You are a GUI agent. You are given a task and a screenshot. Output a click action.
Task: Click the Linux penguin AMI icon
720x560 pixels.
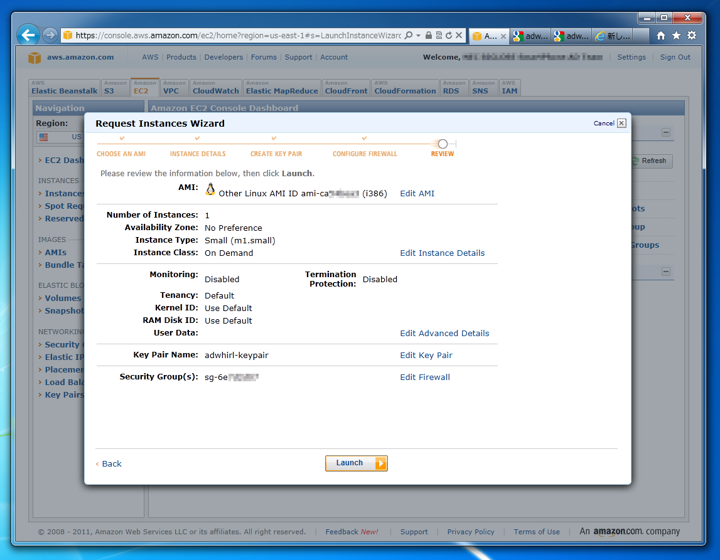pos(210,189)
